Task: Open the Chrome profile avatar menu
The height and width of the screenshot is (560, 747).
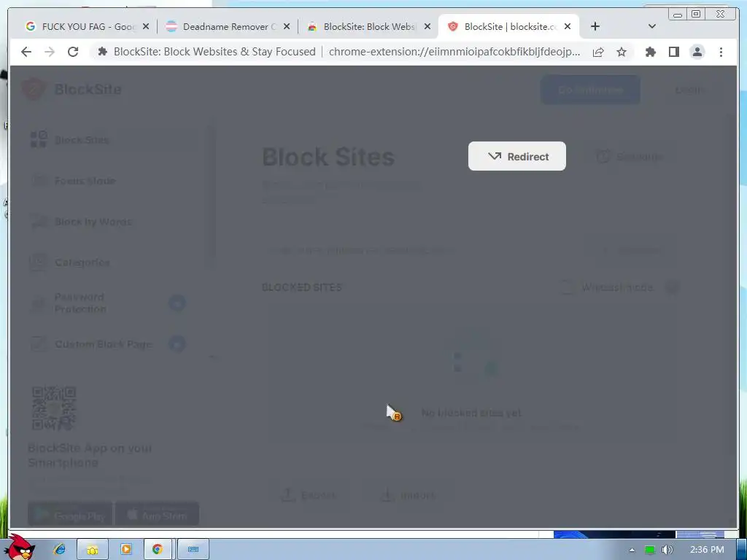Action: (697, 52)
